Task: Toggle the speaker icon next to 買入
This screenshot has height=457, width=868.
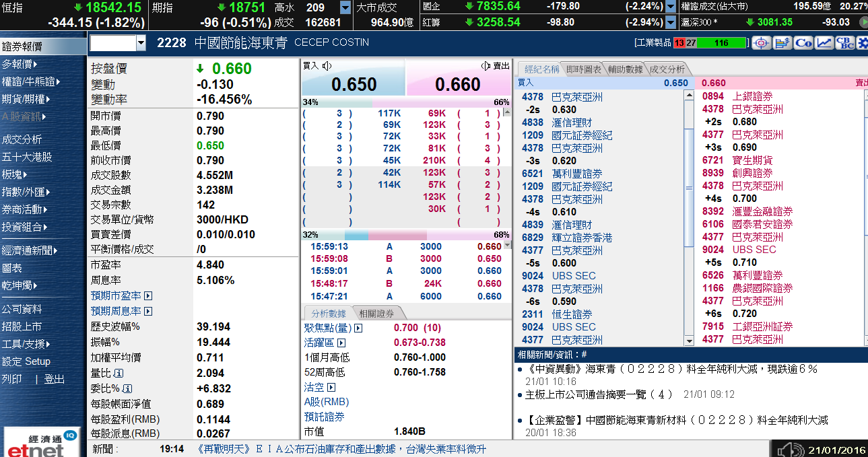Action: point(327,65)
